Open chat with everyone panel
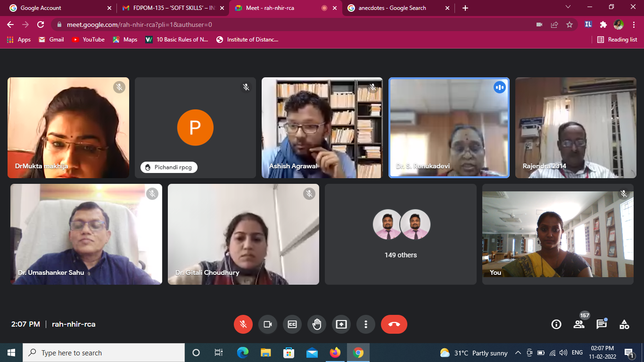This screenshot has width=644, height=362. click(602, 324)
